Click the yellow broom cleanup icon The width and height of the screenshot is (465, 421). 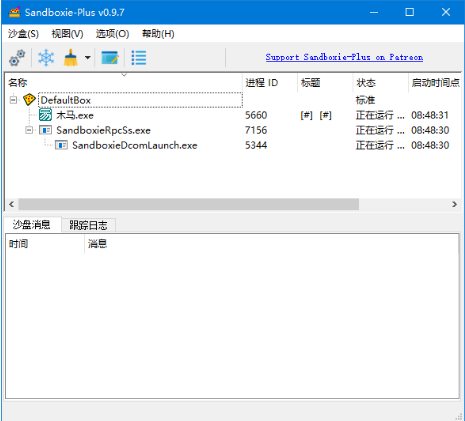coord(71,58)
